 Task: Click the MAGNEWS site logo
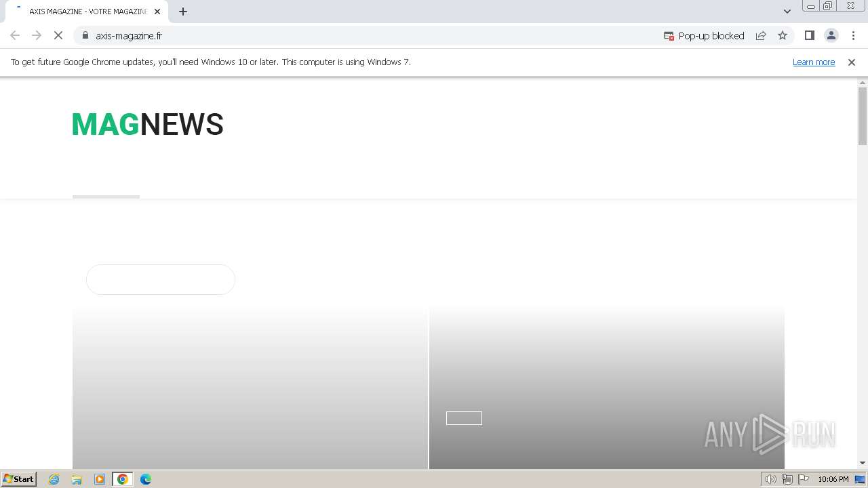coord(148,124)
